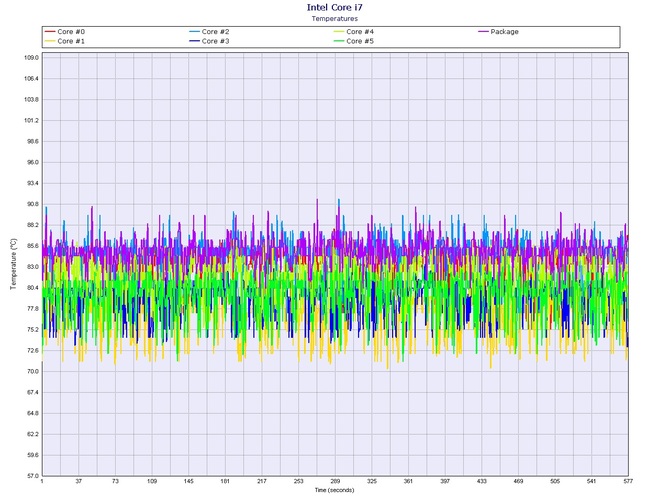Click the 145 x-axis tick label
Screen dimensions: 670x502
[188, 481]
